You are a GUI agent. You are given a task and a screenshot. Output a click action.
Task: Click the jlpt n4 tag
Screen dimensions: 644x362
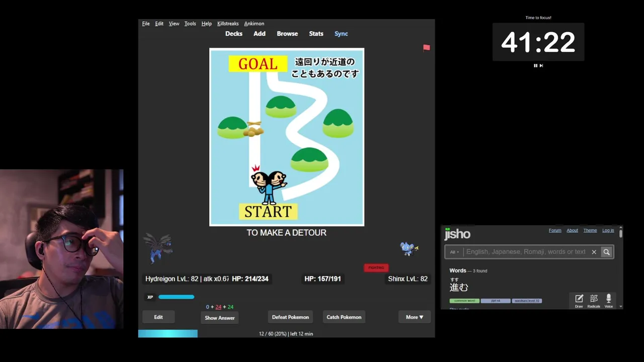click(x=496, y=301)
